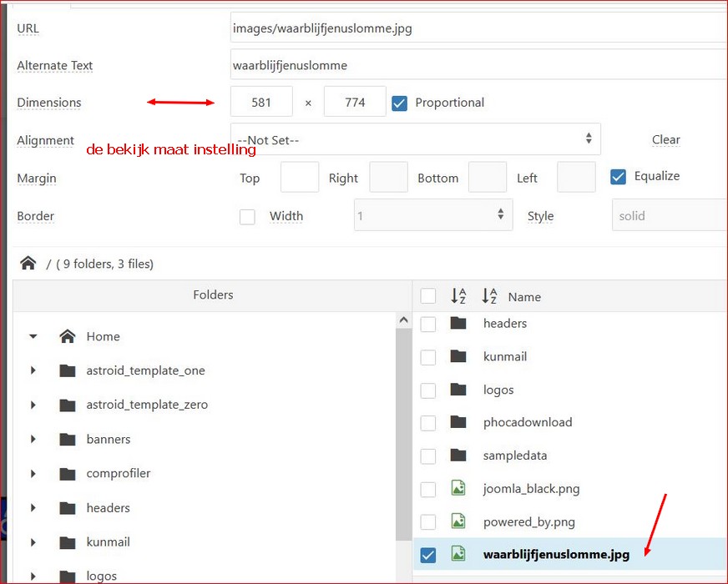Click the dimensions width field showing 581

click(261, 103)
